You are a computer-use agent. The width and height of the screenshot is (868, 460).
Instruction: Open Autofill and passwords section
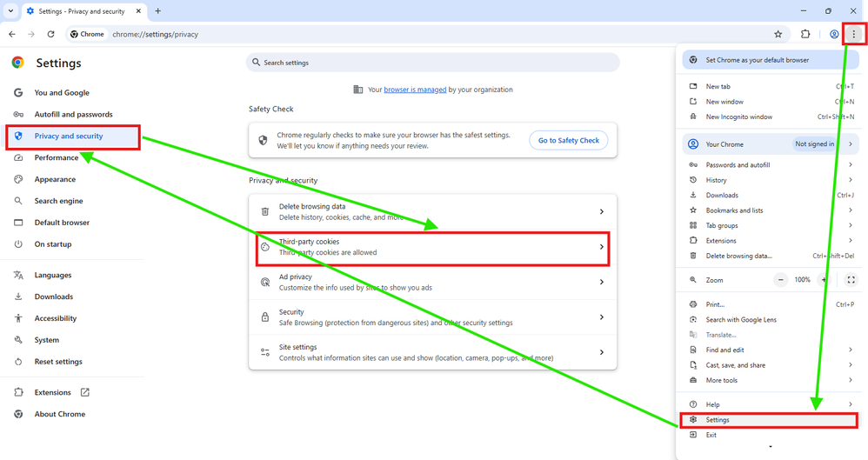click(x=72, y=114)
